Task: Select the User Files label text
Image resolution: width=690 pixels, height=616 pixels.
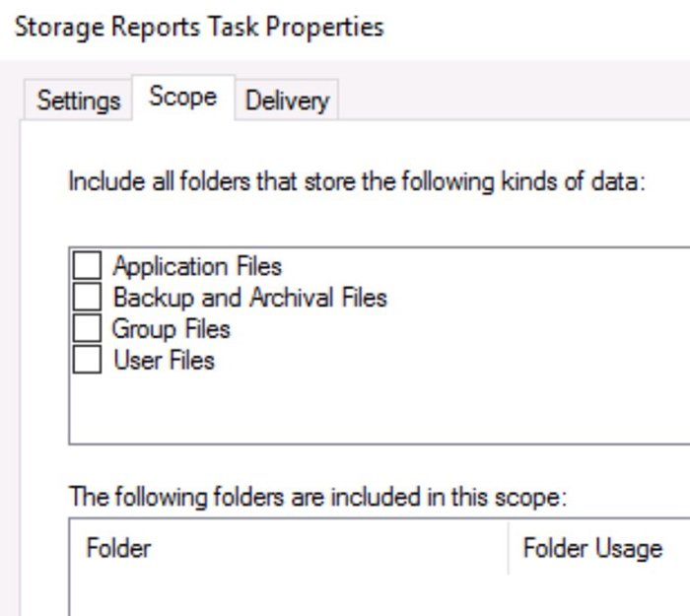Action: (x=163, y=361)
